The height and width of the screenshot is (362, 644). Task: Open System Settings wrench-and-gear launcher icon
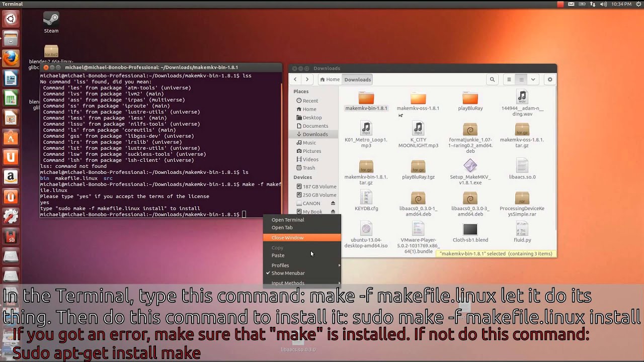click(x=11, y=216)
